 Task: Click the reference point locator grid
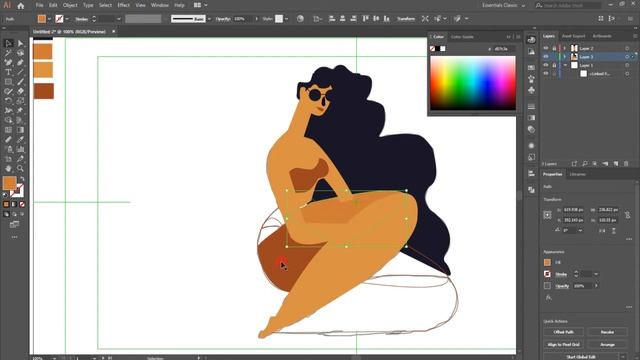click(548, 215)
